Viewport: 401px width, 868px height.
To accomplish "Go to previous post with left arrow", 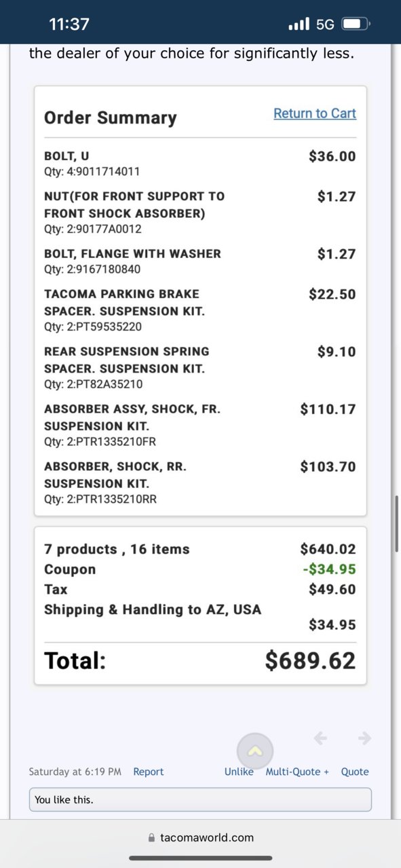I will 320,738.
